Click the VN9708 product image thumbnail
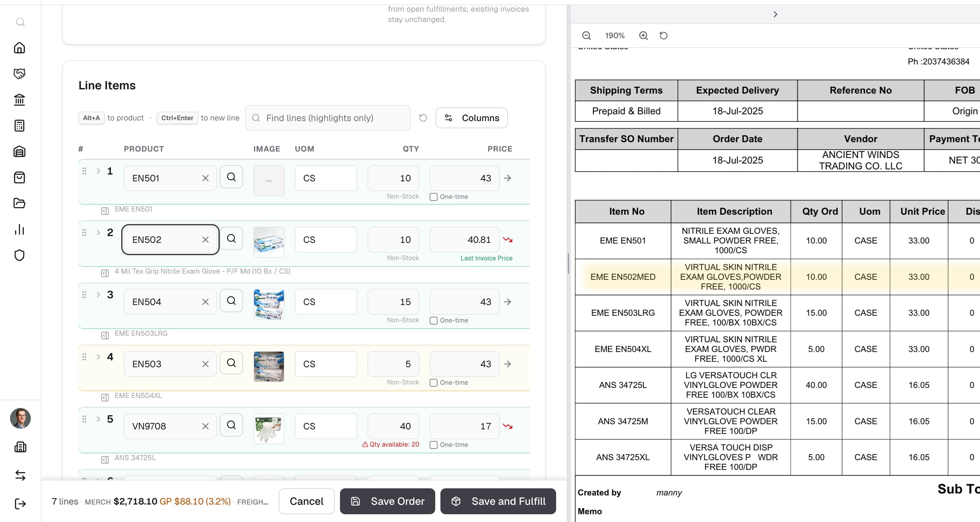The height and width of the screenshot is (522, 980). (x=269, y=429)
